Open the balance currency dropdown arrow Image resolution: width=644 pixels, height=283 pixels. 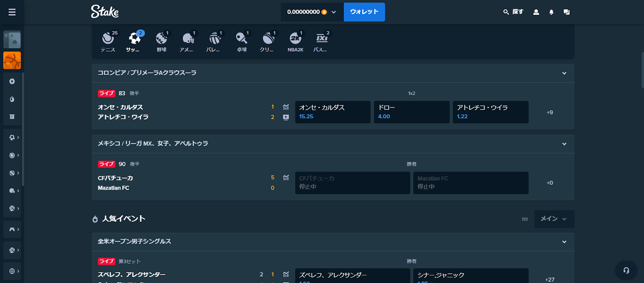[x=334, y=12]
